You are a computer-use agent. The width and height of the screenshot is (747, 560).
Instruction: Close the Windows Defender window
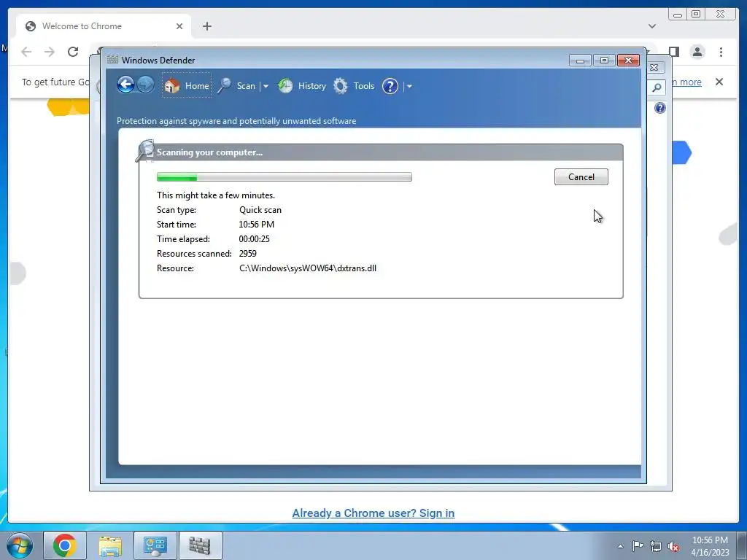pos(628,60)
